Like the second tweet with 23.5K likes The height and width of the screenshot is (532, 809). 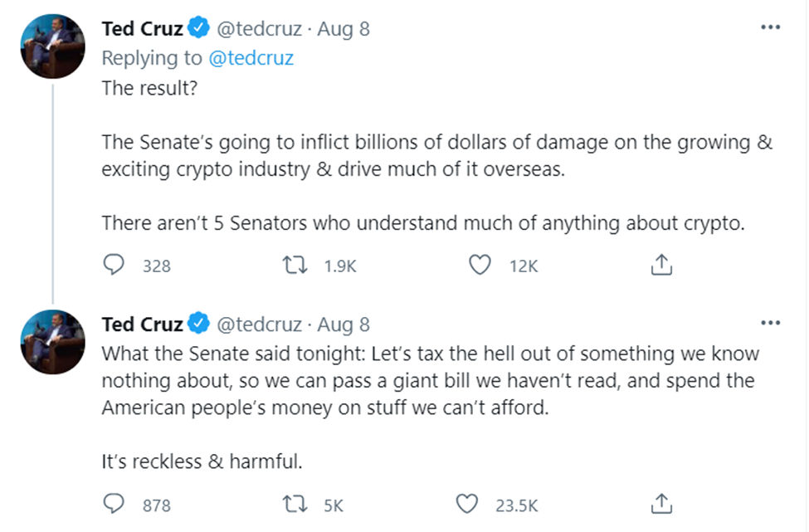tap(468, 504)
